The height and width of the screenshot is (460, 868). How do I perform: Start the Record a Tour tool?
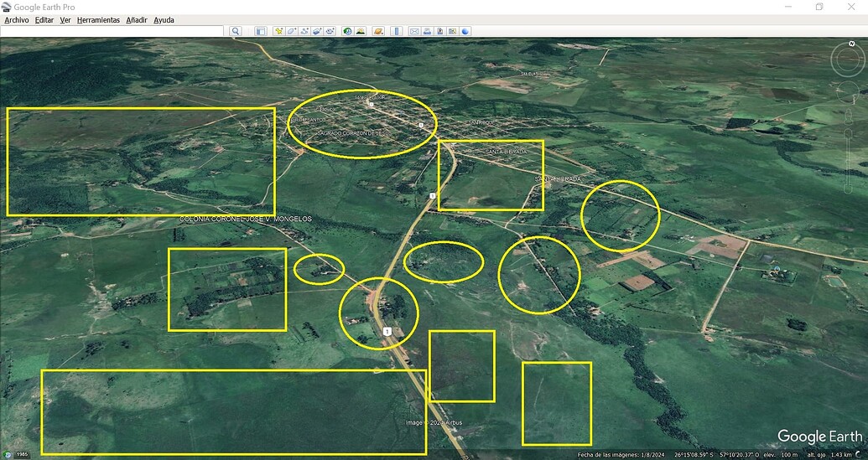[330, 31]
